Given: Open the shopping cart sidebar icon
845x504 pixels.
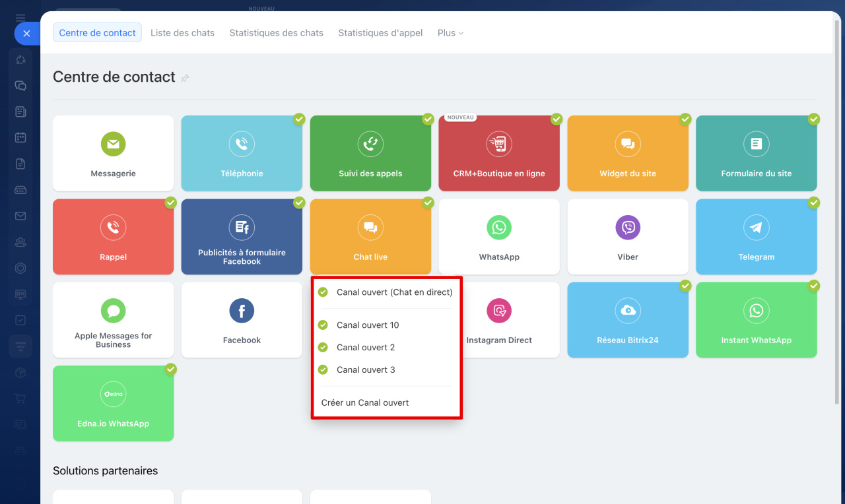Looking at the screenshot, I should 20,398.
